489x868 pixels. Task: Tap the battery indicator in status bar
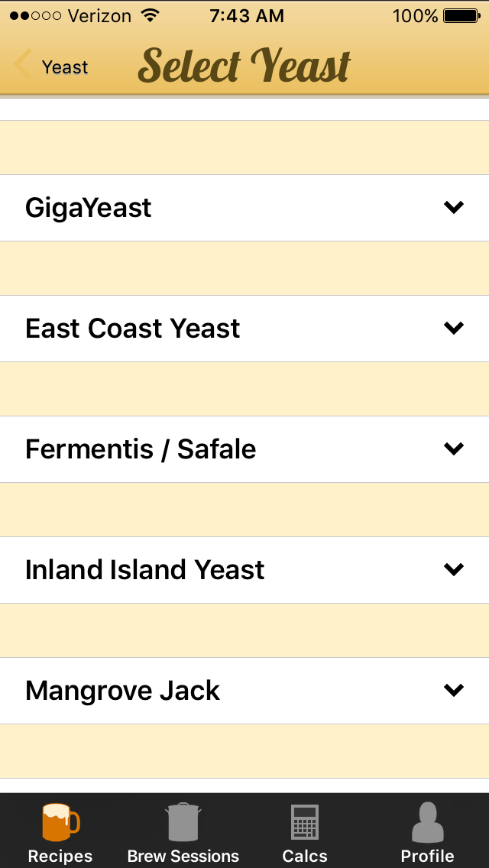tap(461, 16)
